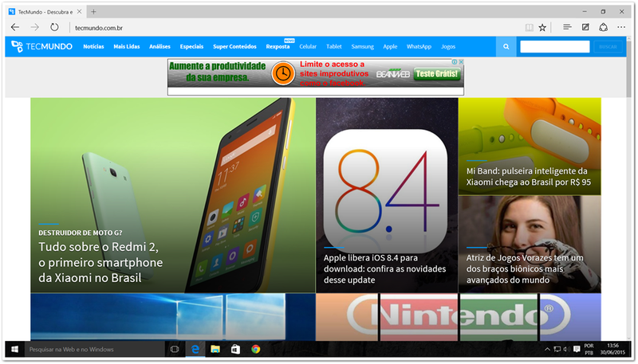Open the Windows 10 wallpaper article
The height and width of the screenshot is (364, 638).
point(173,317)
